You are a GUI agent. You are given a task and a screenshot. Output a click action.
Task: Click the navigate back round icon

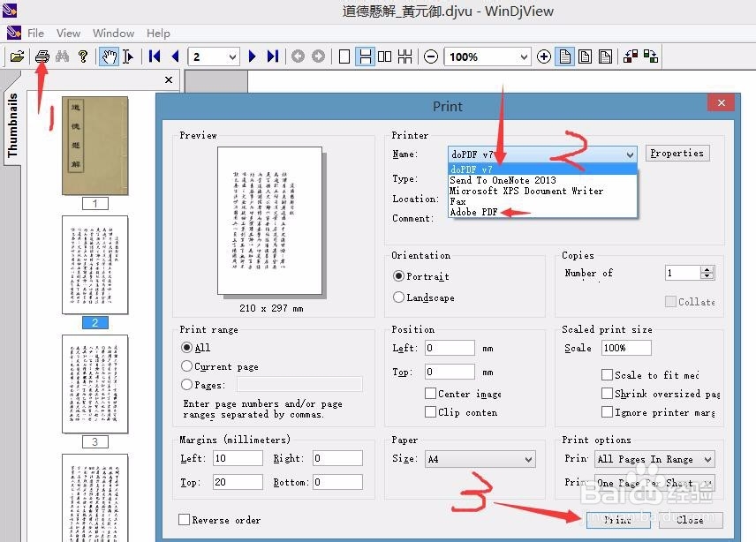pos(298,56)
